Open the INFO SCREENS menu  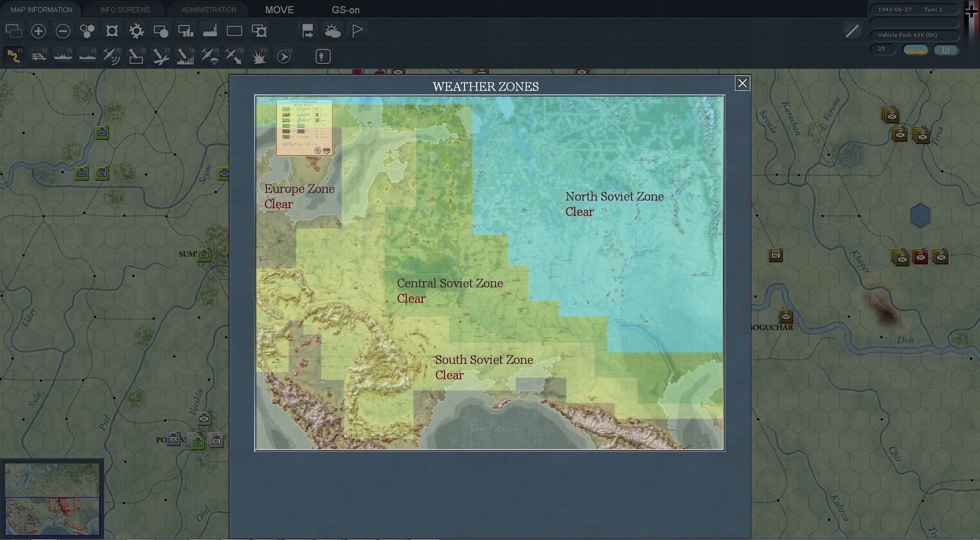(x=125, y=10)
